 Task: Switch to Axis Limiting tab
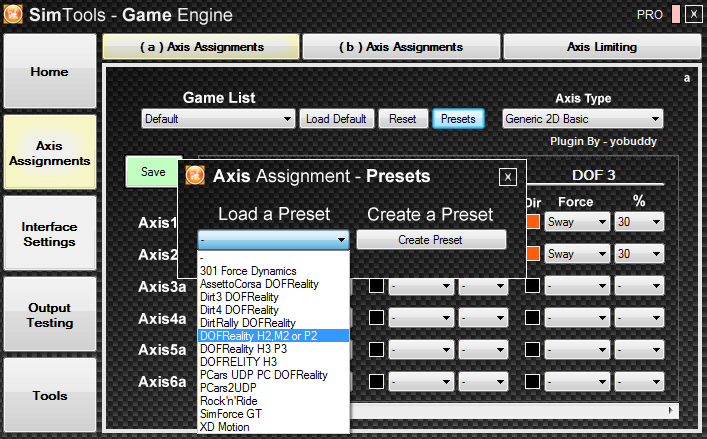pos(602,46)
